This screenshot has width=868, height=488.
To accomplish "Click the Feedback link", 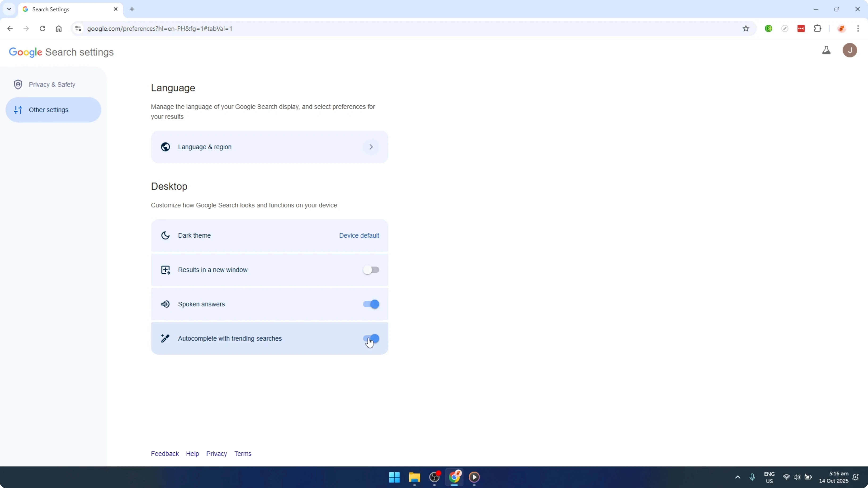I will click(x=165, y=454).
